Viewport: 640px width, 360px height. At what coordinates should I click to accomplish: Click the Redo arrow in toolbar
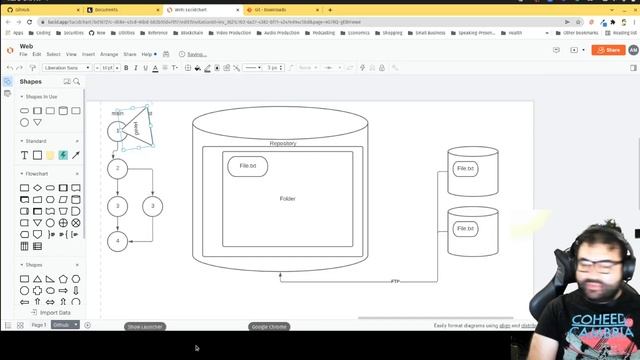tap(19, 68)
